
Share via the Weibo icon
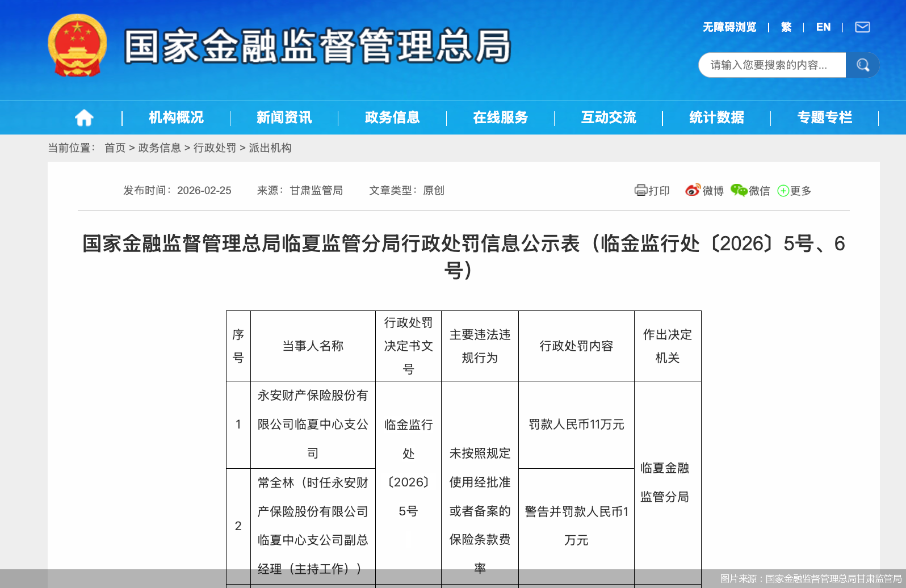[693, 190]
